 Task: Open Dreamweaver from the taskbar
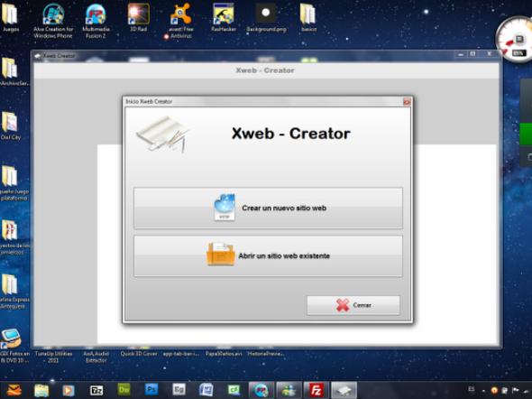124,390
